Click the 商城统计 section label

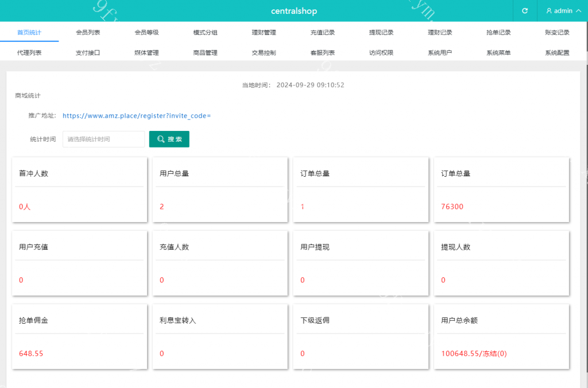tap(28, 96)
